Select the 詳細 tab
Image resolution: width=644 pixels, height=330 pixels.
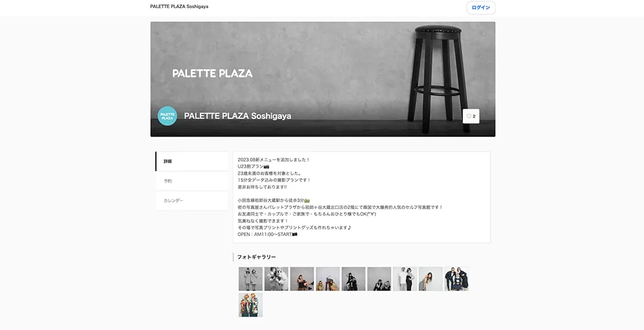coord(192,161)
